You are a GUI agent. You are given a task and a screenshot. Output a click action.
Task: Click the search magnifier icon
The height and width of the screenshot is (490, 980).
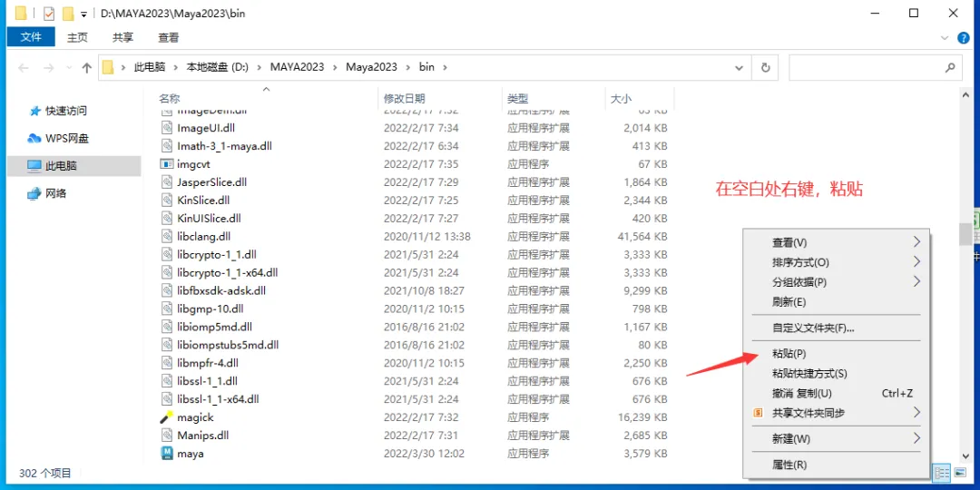(950, 67)
